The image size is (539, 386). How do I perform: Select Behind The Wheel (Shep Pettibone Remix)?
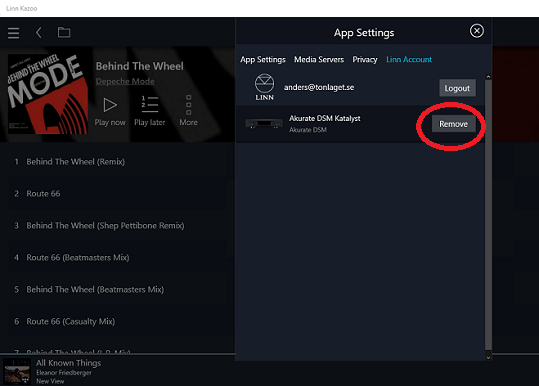click(x=118, y=225)
